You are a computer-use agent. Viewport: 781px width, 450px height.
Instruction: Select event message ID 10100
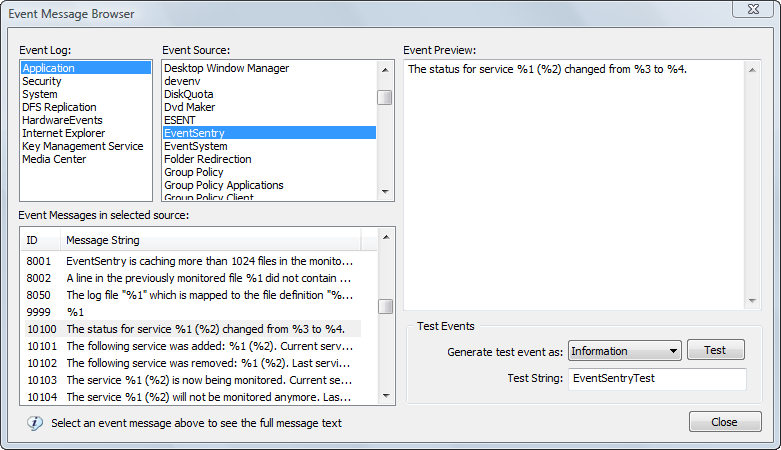193,329
